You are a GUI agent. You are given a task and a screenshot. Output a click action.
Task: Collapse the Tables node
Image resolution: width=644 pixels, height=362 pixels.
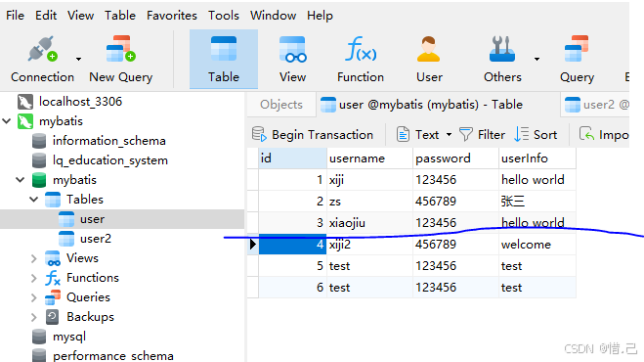pos(33,200)
